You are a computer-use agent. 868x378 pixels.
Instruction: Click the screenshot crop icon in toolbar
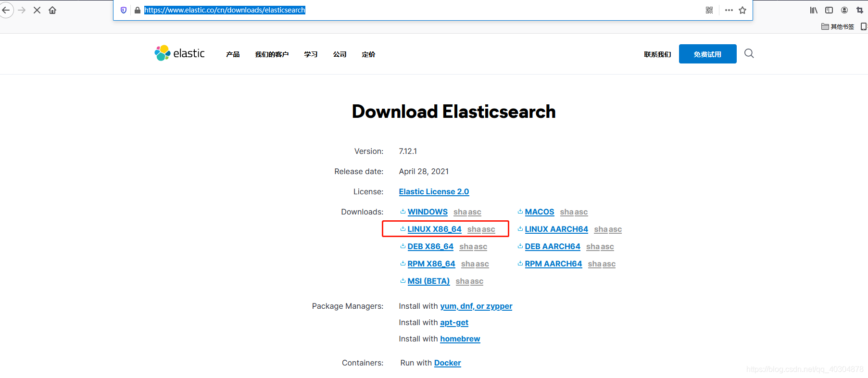point(860,10)
